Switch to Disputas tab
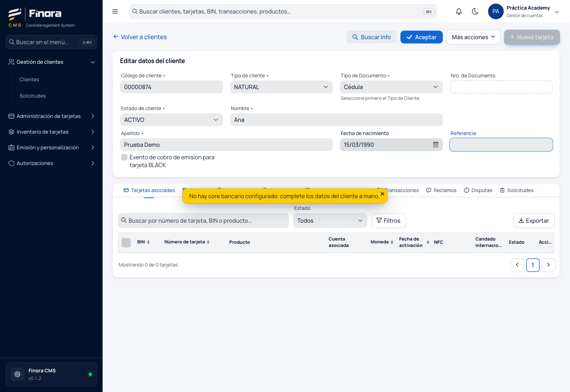The height and width of the screenshot is (392, 570). pyautogui.click(x=478, y=190)
